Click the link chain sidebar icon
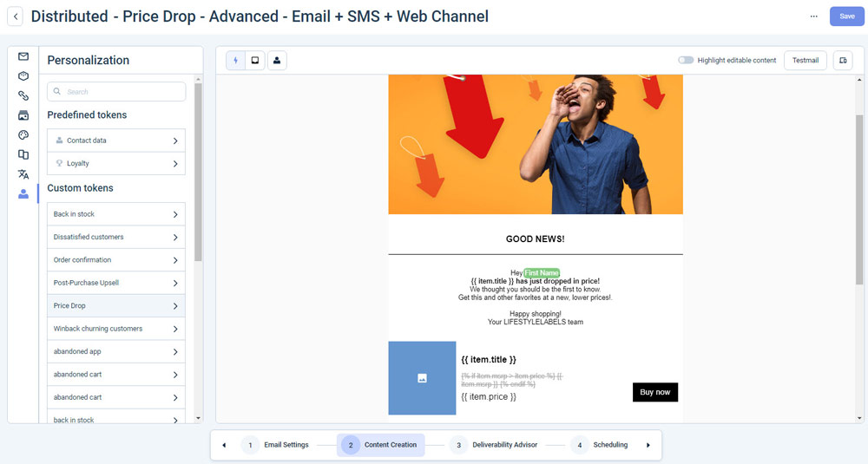Viewport: 868px width, 464px height. [x=23, y=95]
